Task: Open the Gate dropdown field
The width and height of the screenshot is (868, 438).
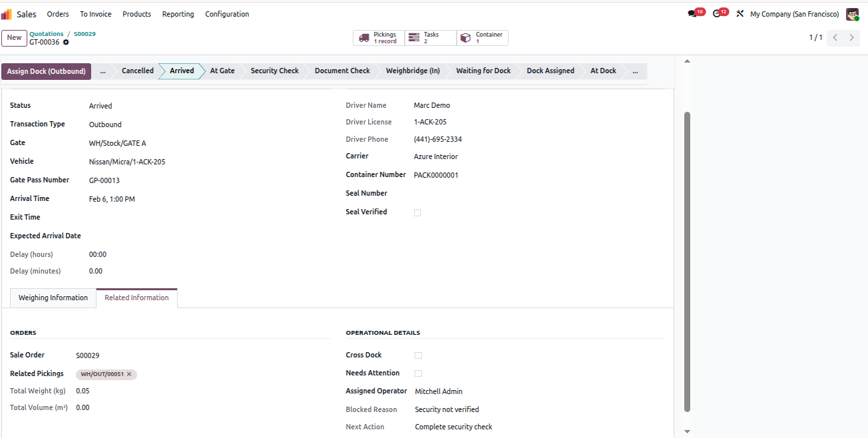Action: click(210, 143)
